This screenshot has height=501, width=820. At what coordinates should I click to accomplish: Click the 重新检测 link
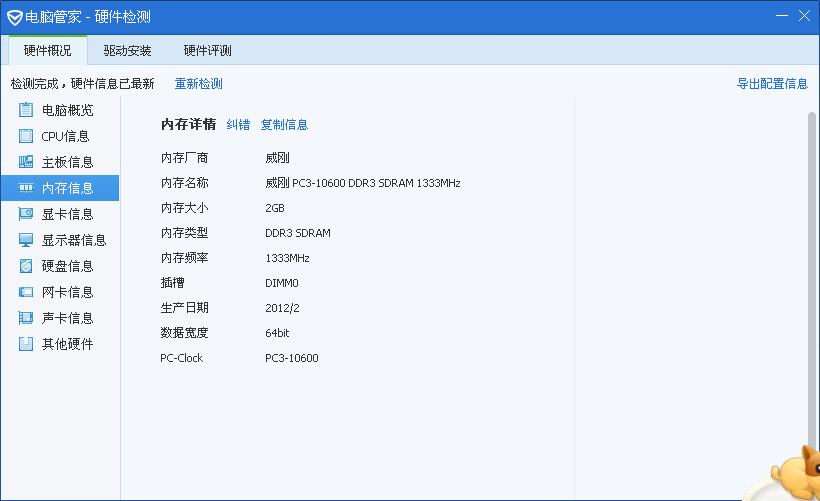[199, 84]
